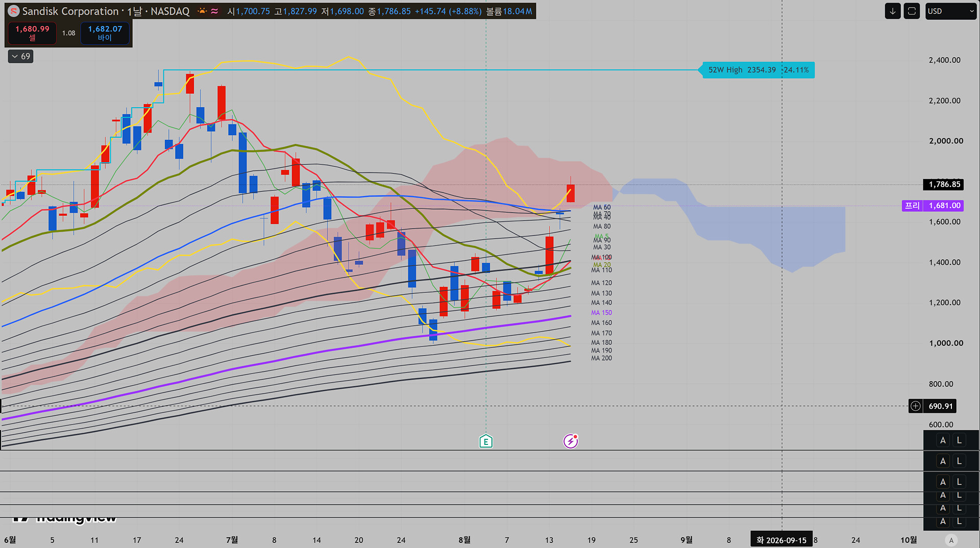Click the Sandisk red symbol logo
This screenshot has width=980, height=548.
14,11
